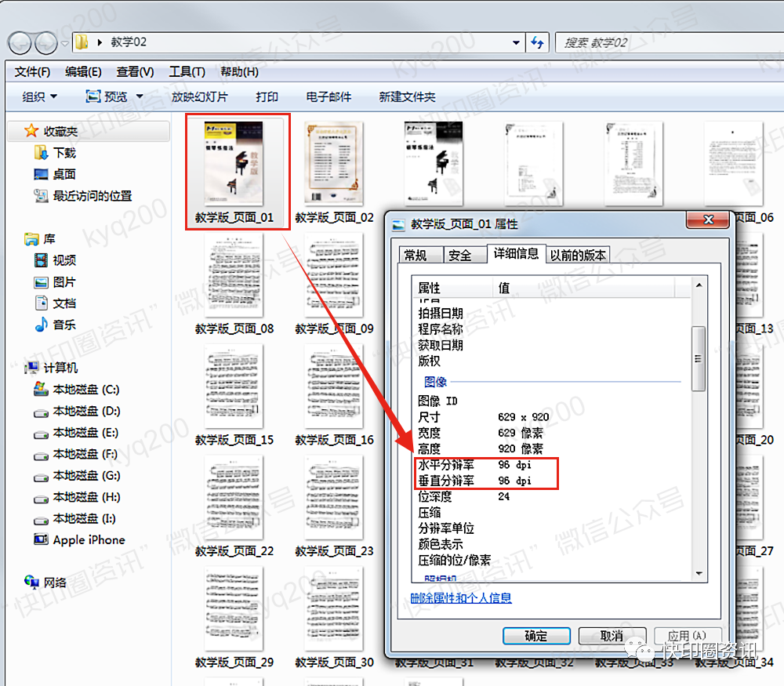Close the 教学版_页面_01 属性 dialog

[x=708, y=220]
